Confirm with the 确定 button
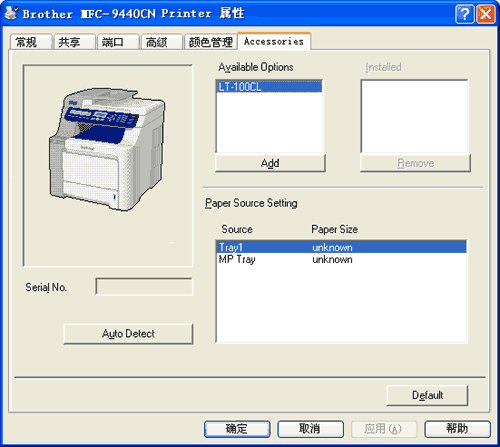The height and width of the screenshot is (447, 500). (237, 429)
